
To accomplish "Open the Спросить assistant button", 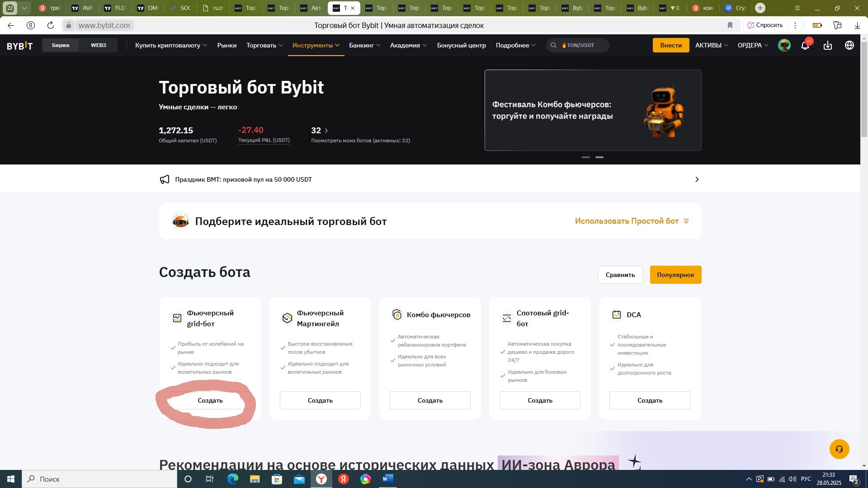I will pyautogui.click(x=765, y=25).
